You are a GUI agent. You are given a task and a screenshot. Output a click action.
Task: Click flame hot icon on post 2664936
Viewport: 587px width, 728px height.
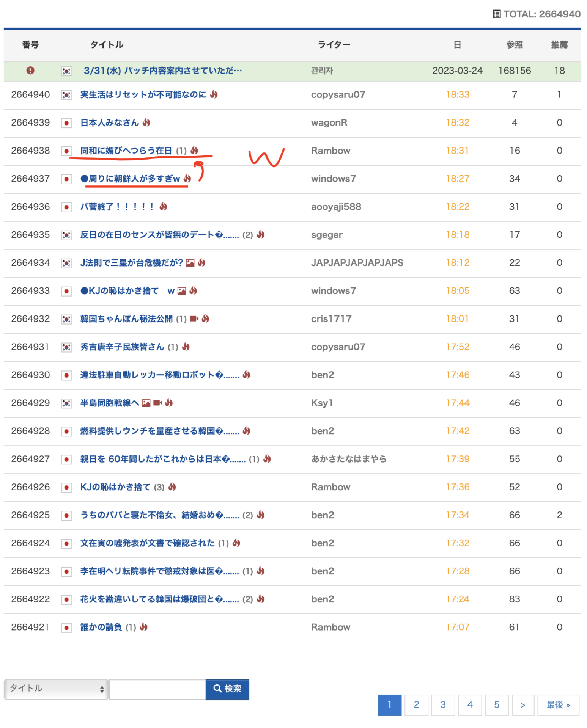[x=163, y=207]
